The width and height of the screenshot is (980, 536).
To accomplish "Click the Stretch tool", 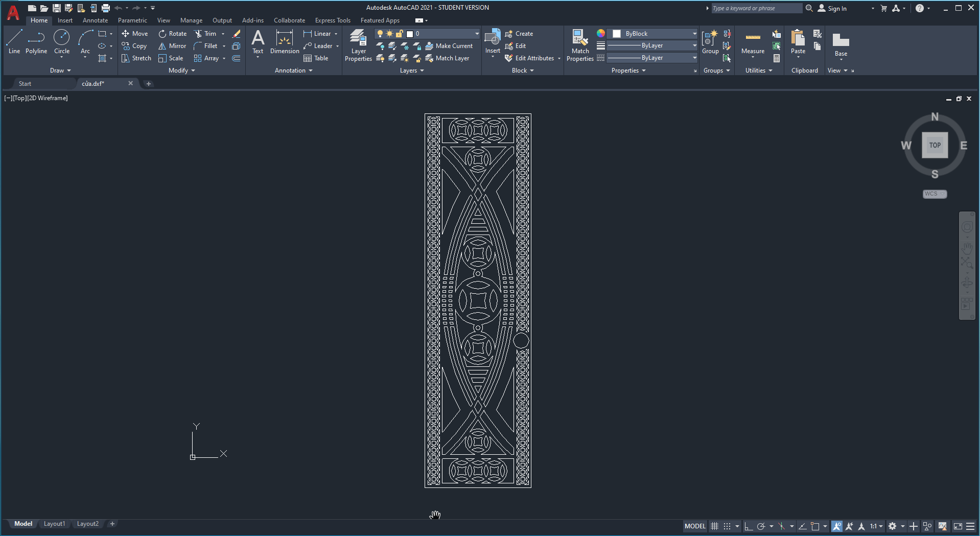I will pos(136,58).
